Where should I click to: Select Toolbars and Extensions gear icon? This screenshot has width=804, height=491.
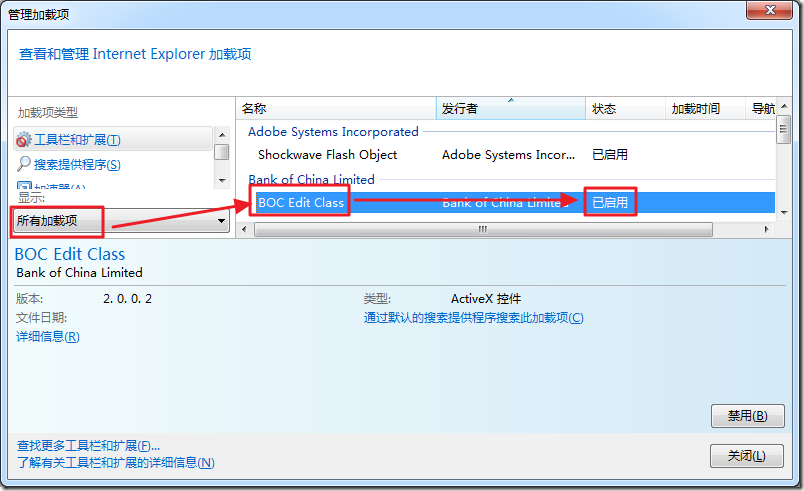[x=24, y=139]
